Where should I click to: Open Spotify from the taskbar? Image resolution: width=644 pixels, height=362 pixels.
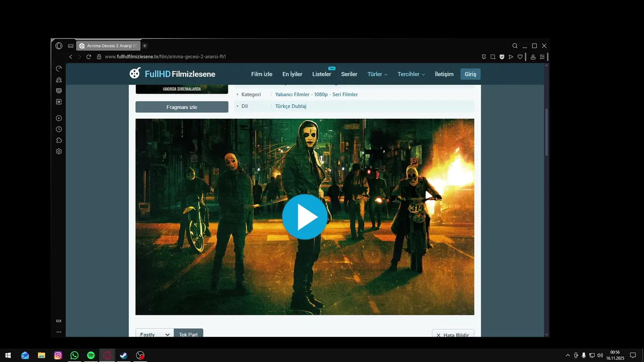click(x=91, y=355)
